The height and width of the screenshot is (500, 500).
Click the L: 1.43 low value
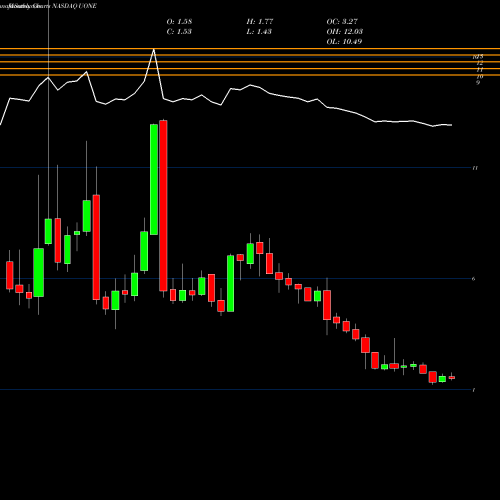(x=259, y=32)
